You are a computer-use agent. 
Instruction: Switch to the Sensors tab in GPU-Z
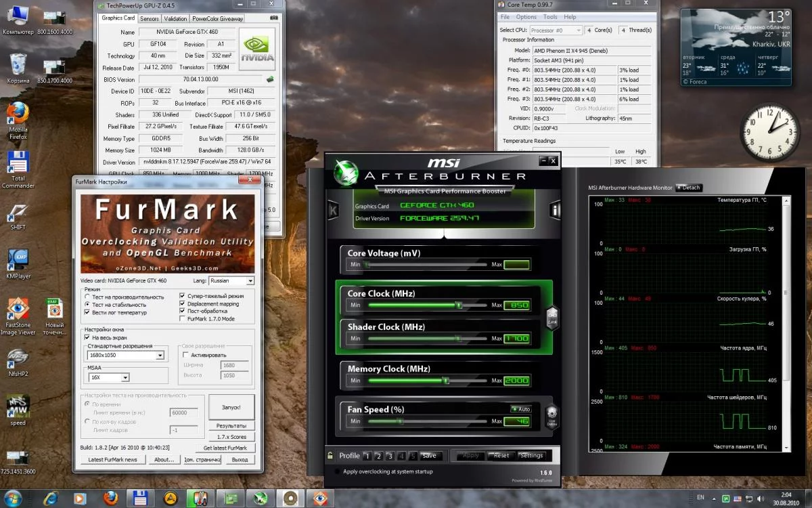click(x=150, y=19)
